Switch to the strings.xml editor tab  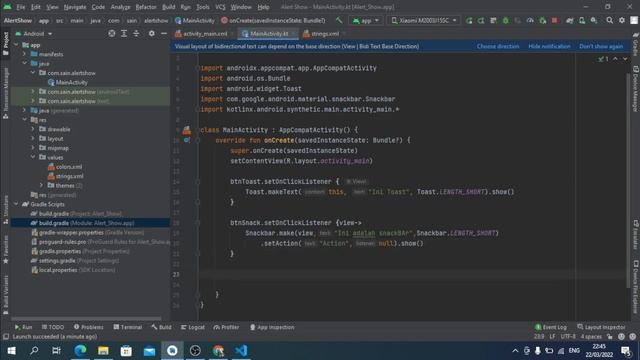(323, 34)
